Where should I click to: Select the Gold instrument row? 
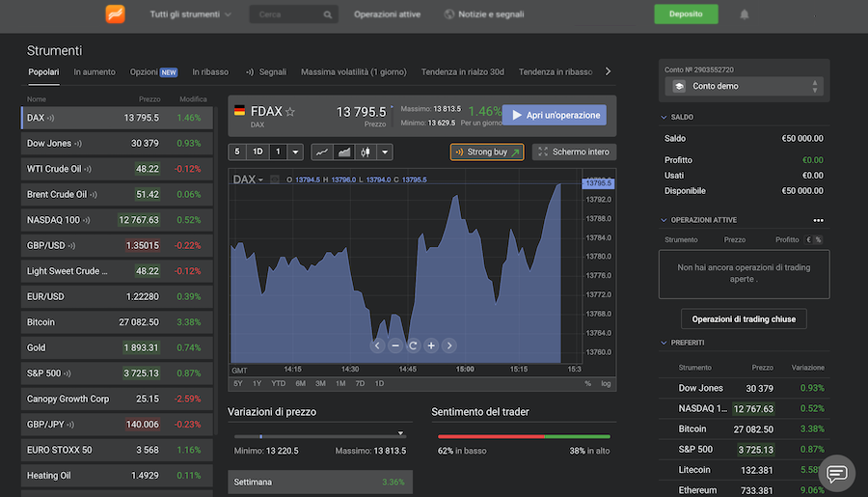tap(117, 348)
